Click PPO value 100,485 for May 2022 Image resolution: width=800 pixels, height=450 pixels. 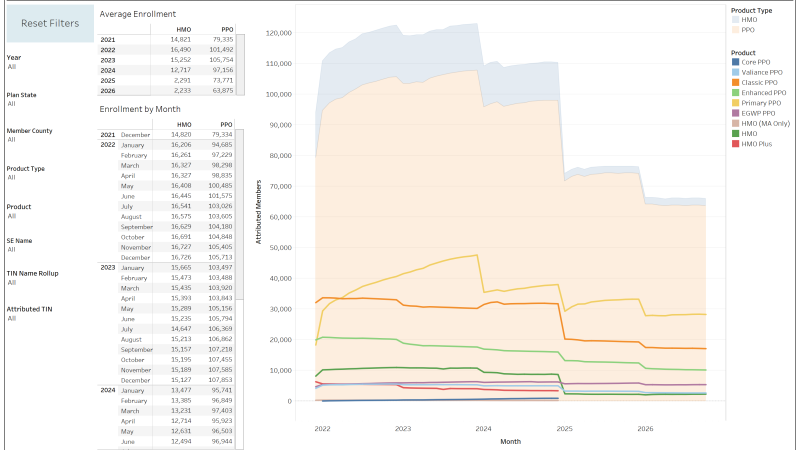(x=220, y=186)
